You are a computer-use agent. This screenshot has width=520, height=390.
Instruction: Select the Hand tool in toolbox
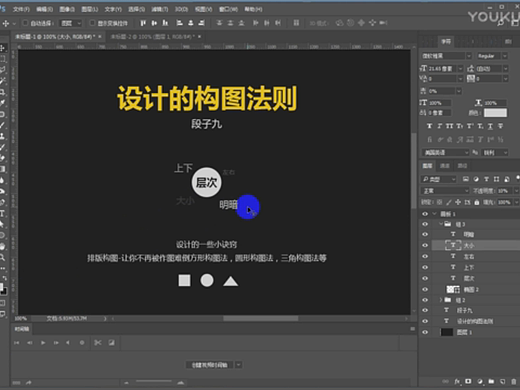[x=3, y=246]
